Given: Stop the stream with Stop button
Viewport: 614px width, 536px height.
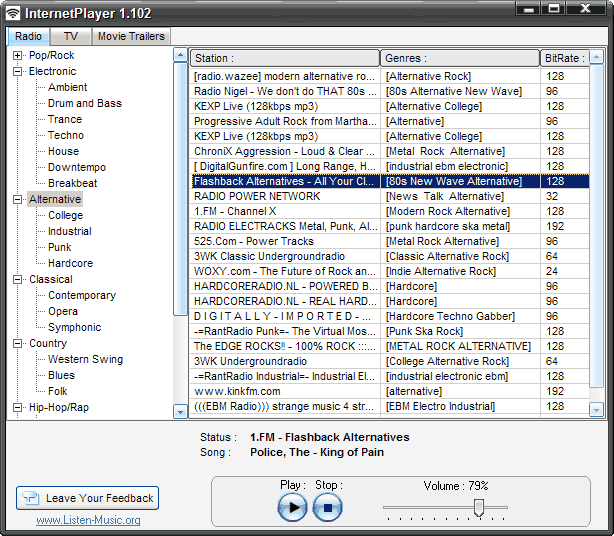Looking at the screenshot, I should (x=328, y=507).
